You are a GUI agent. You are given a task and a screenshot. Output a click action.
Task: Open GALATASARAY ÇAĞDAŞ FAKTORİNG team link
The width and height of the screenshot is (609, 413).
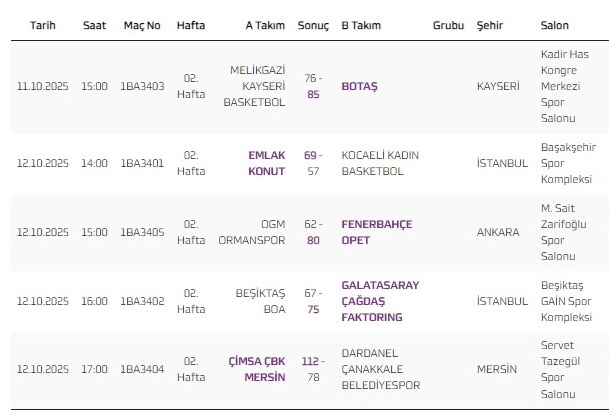(379, 301)
